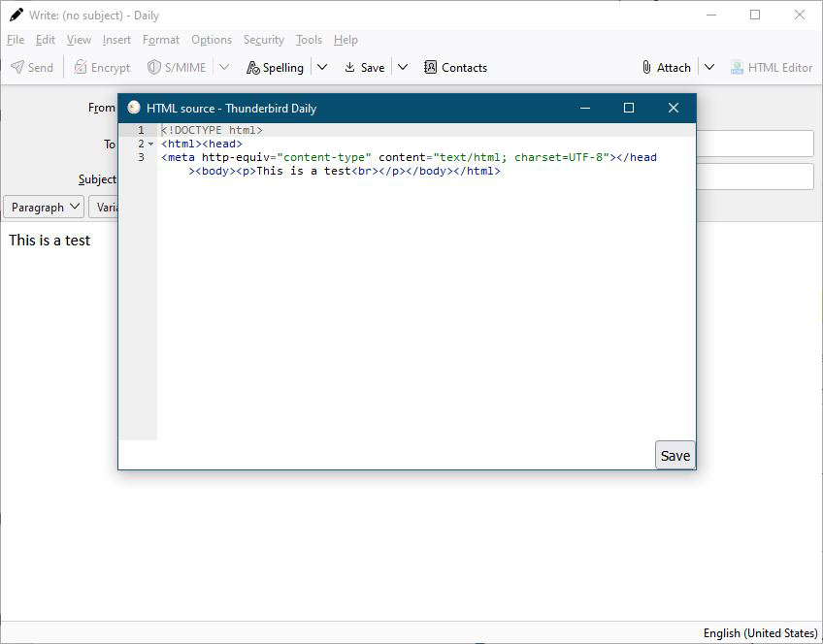Click the S/MIME toolbar button
823x644 pixels.
[177, 68]
